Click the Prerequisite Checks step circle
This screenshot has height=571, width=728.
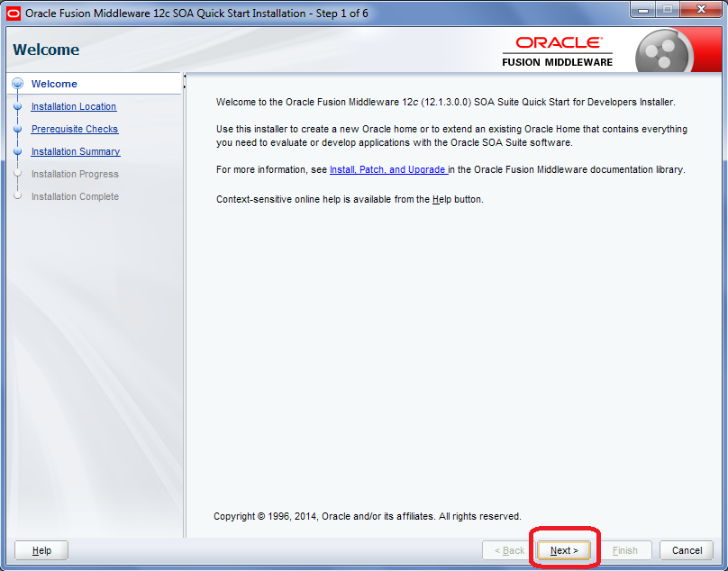coord(17,129)
